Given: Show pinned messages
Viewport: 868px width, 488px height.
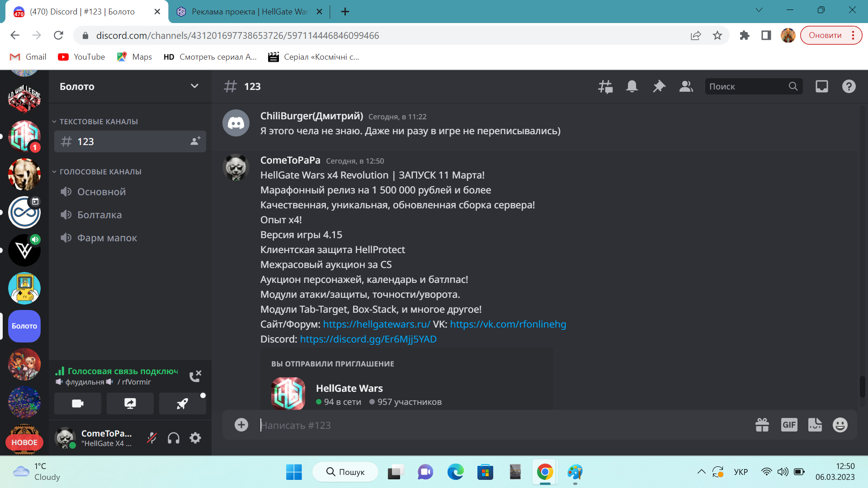Looking at the screenshot, I should pos(659,86).
